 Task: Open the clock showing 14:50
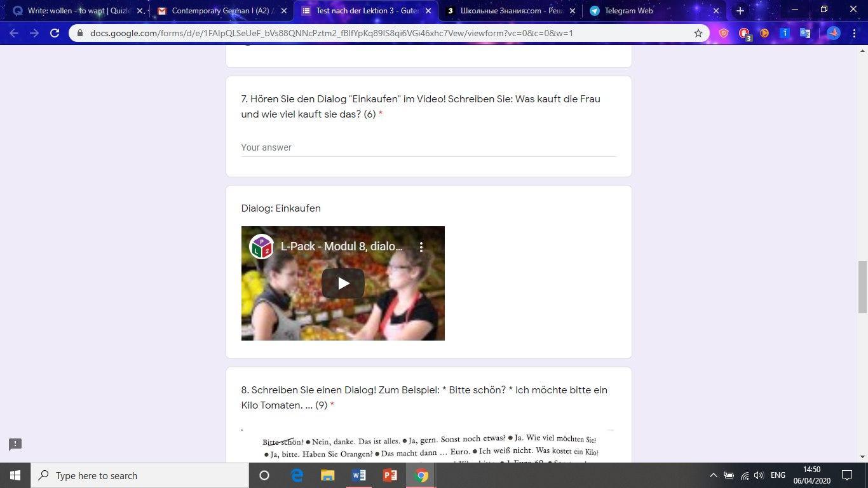(x=811, y=475)
